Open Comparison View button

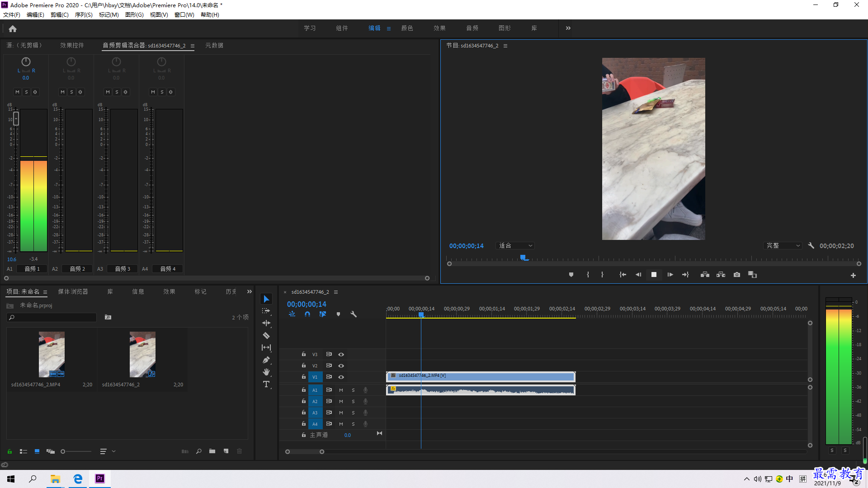point(752,275)
